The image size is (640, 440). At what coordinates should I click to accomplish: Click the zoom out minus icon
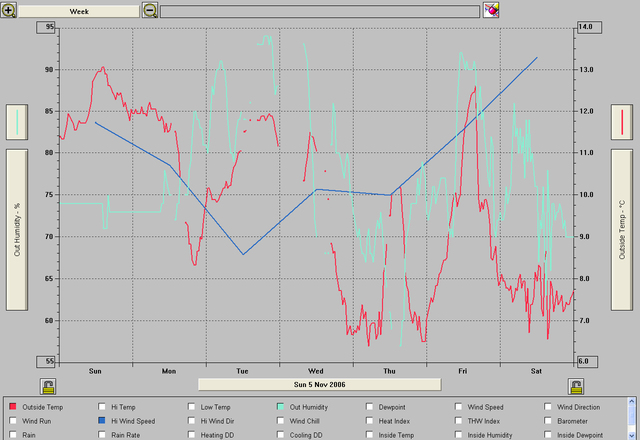149,10
